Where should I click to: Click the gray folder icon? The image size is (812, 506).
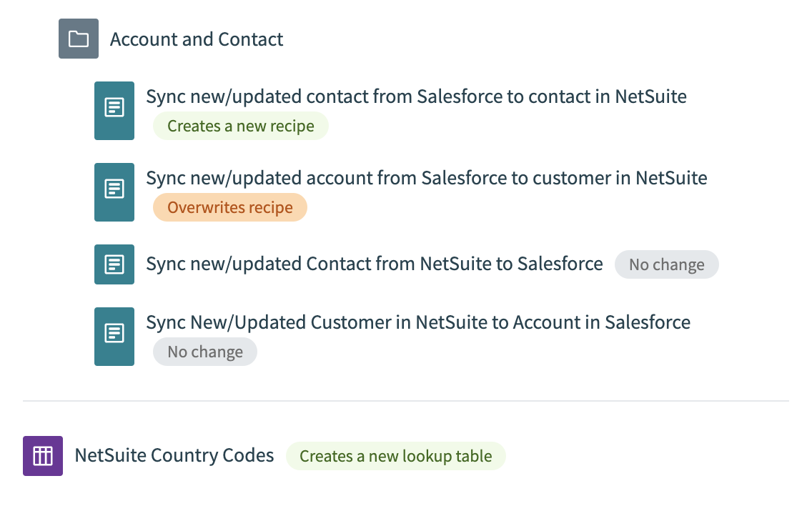(79, 39)
